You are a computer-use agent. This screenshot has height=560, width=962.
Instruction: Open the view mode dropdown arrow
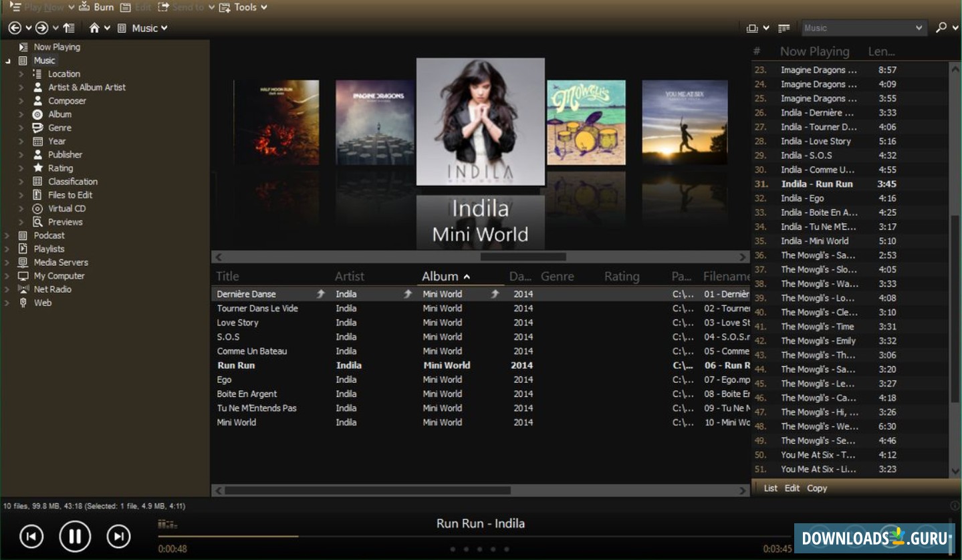point(766,28)
